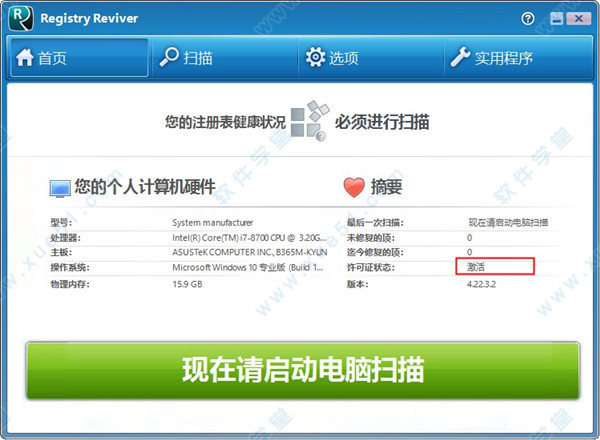Viewport: 600px width, 440px height.
Task: Click the Registry Reviver logo icon
Action: point(21,18)
